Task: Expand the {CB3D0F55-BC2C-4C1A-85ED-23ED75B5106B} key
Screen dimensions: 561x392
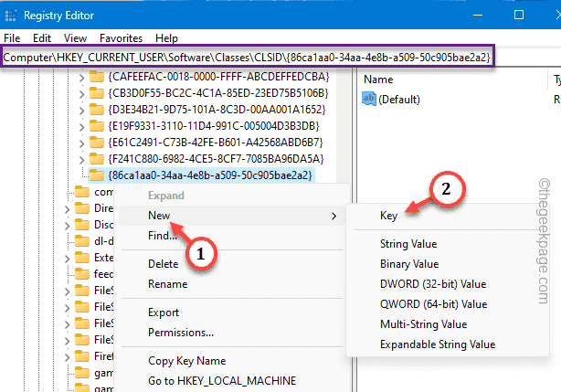Action: pyautogui.click(x=81, y=94)
